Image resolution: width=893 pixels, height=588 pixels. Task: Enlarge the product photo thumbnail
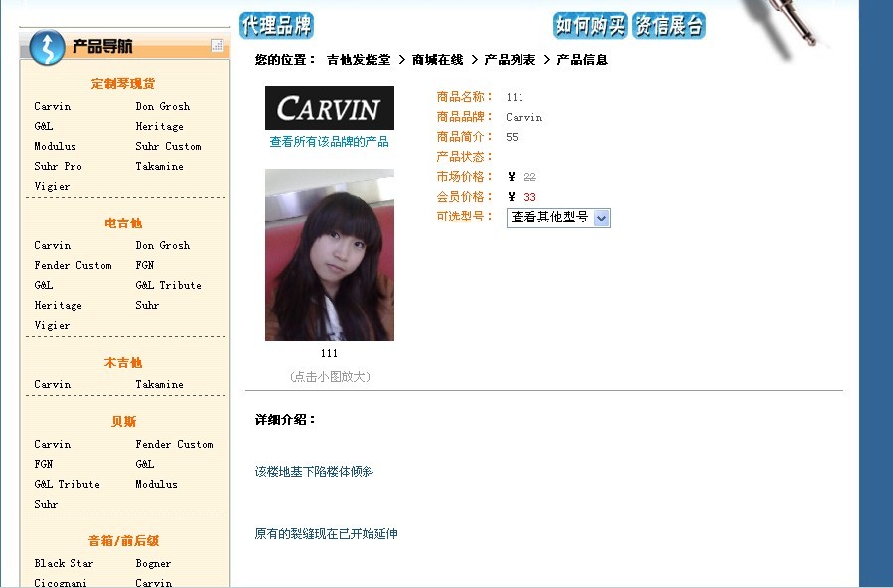pos(329,254)
